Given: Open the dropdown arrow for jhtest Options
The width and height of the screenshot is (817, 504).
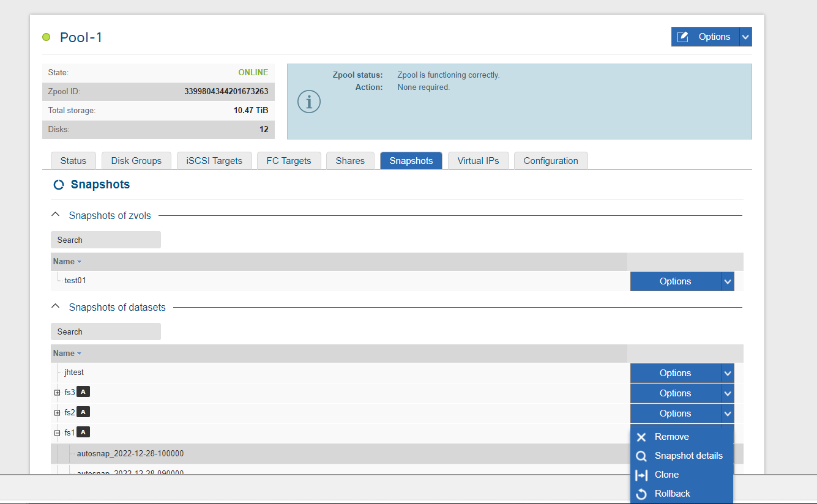Looking at the screenshot, I should coord(728,373).
